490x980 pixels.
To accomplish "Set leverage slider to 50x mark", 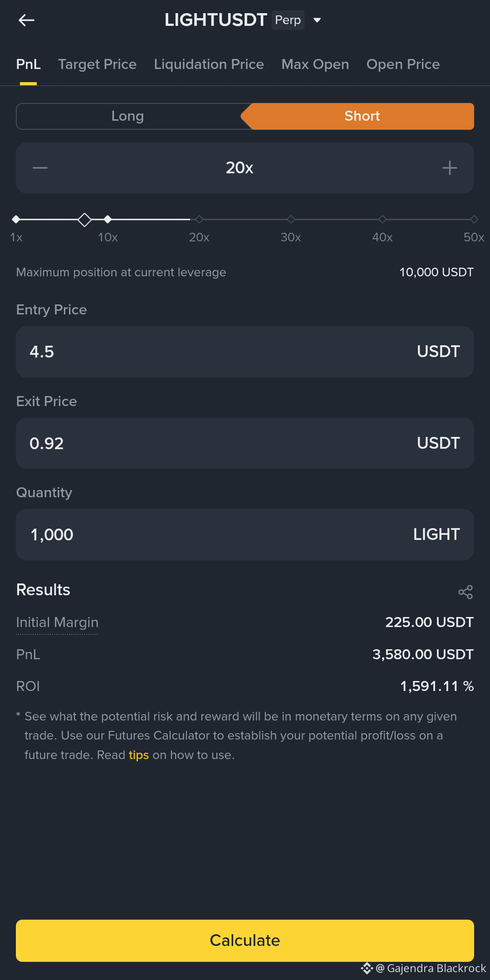I will tap(474, 220).
